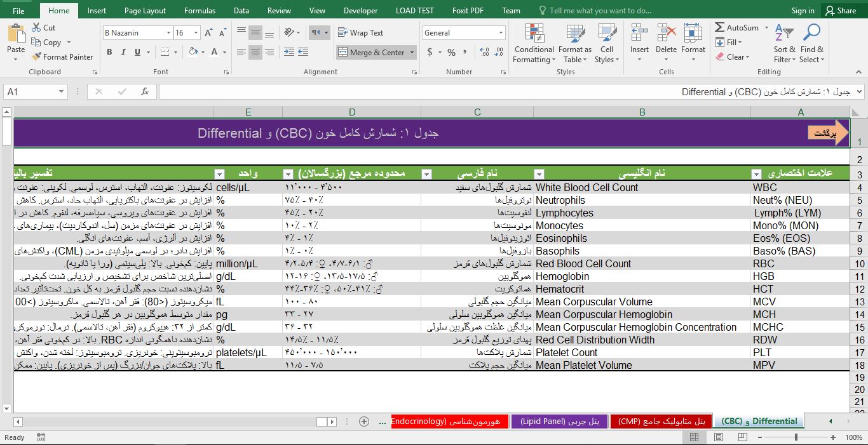Switch to the Formulas ribbon tab
This screenshot has width=868, height=445.
[x=200, y=10]
